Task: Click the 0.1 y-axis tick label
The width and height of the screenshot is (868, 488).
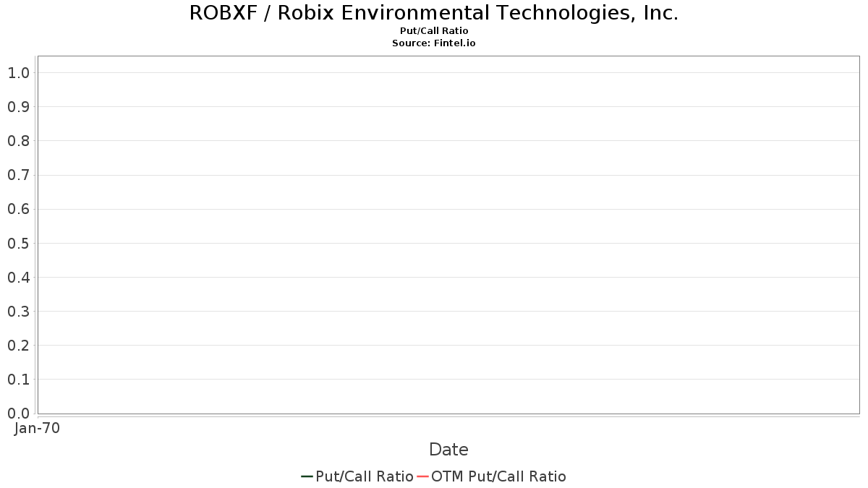Action: pos(18,380)
